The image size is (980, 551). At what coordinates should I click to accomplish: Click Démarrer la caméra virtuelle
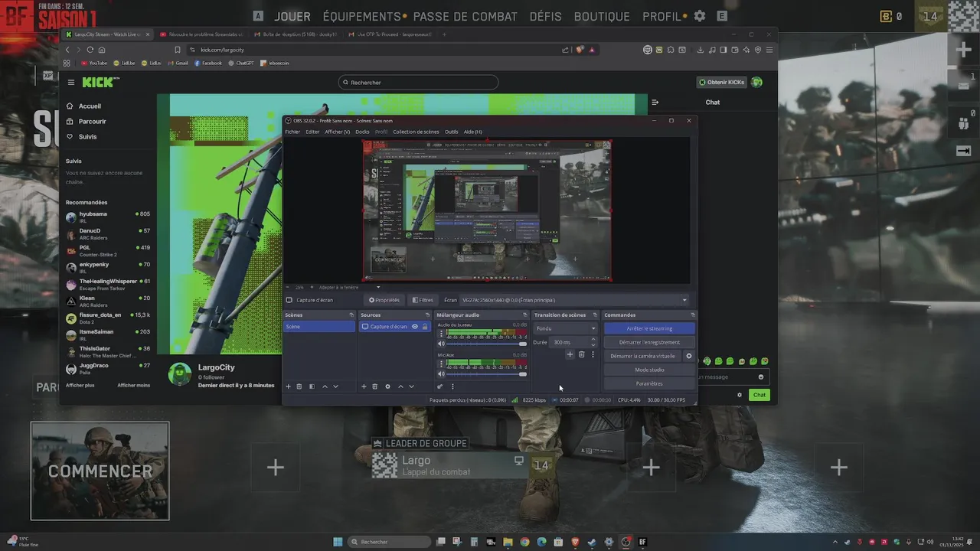pyautogui.click(x=643, y=356)
